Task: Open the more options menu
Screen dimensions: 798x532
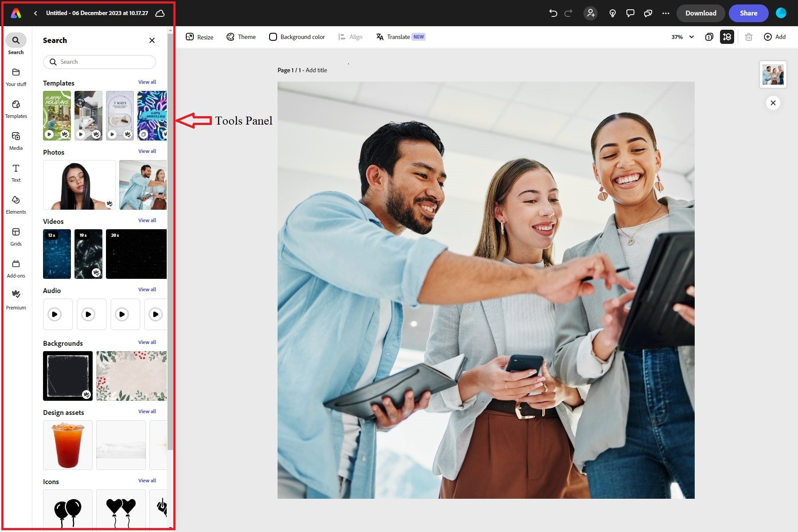Action: click(666, 13)
